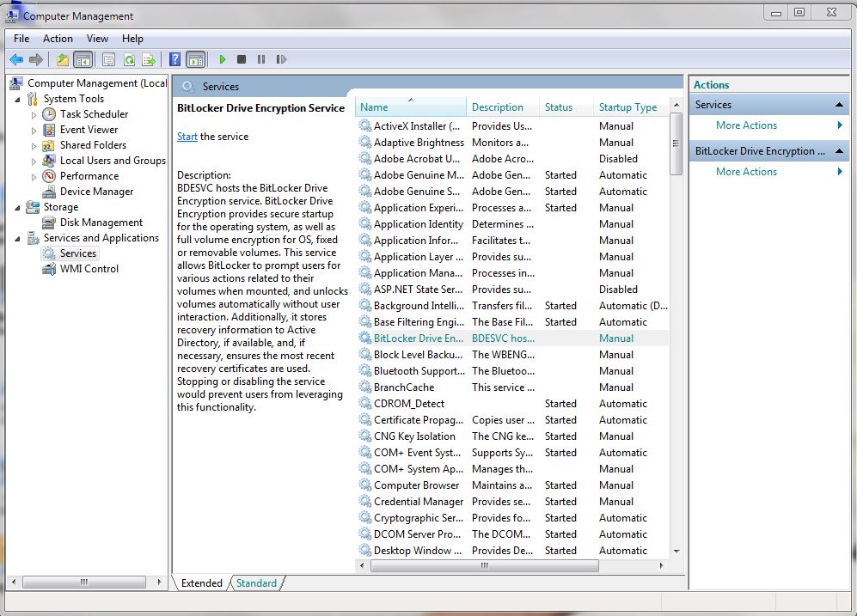Toggle Show/Hide Action Pane button
This screenshot has width=857, height=616.
[x=196, y=59]
